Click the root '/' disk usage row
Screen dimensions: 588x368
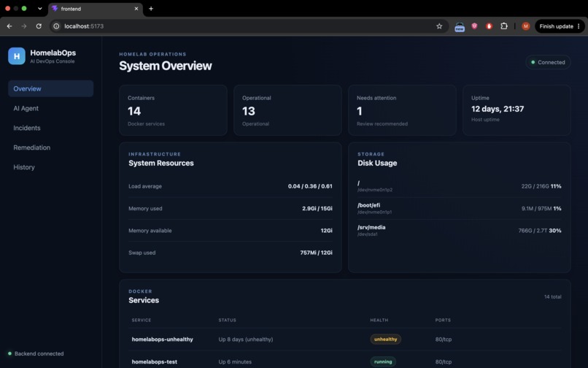coord(460,186)
